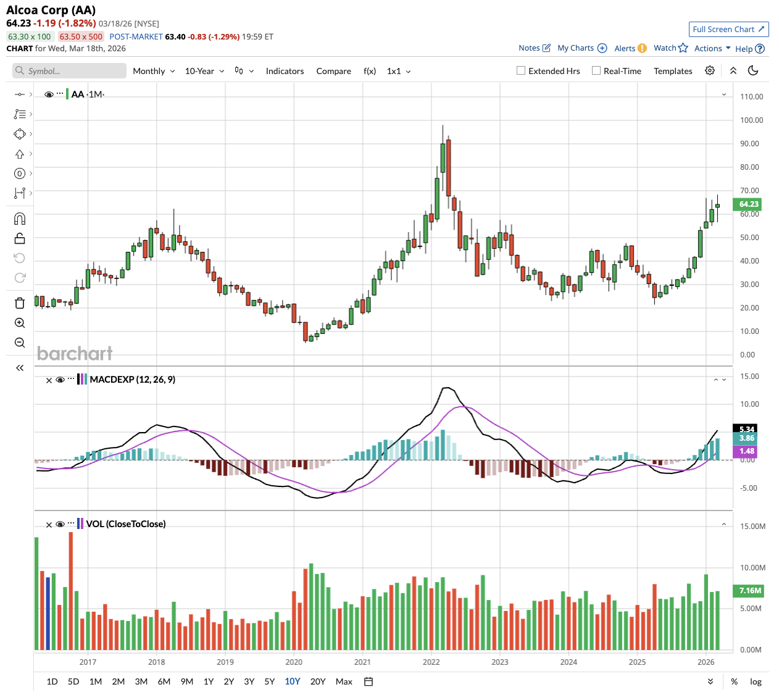
Task: Select the 6M time range
Action: [x=164, y=681]
